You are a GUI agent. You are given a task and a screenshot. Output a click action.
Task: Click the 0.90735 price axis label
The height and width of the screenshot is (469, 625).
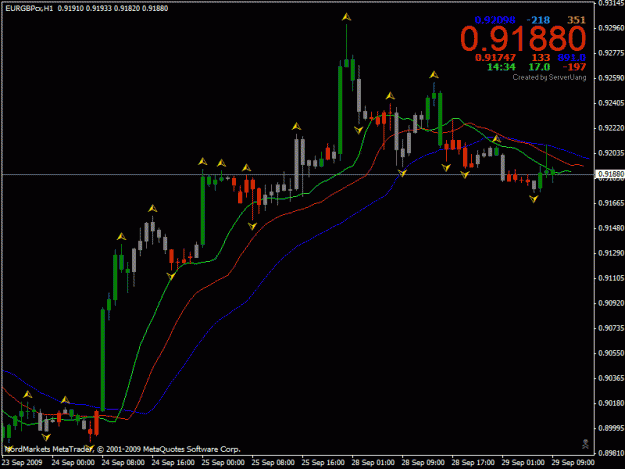(611, 328)
